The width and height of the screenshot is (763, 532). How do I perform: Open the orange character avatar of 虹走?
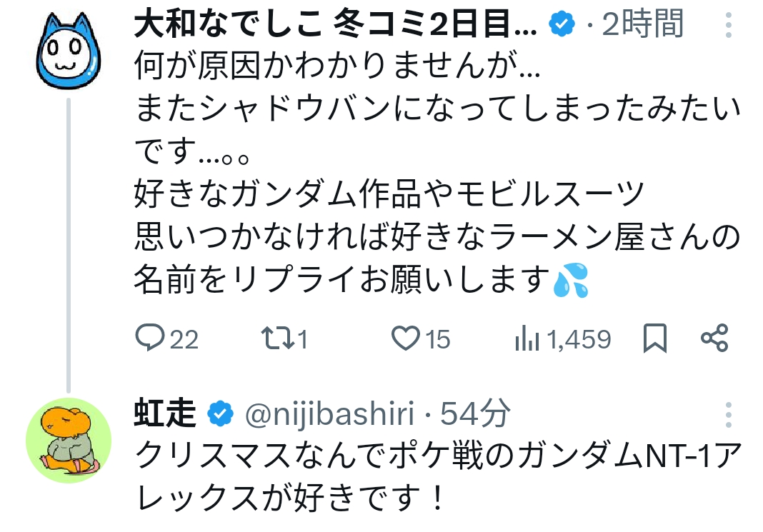69,440
